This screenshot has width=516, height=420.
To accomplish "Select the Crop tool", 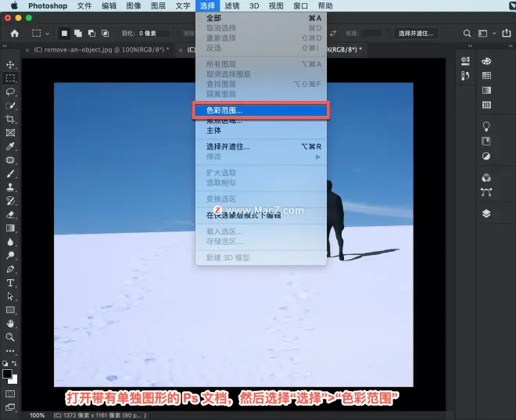I will click(10, 119).
